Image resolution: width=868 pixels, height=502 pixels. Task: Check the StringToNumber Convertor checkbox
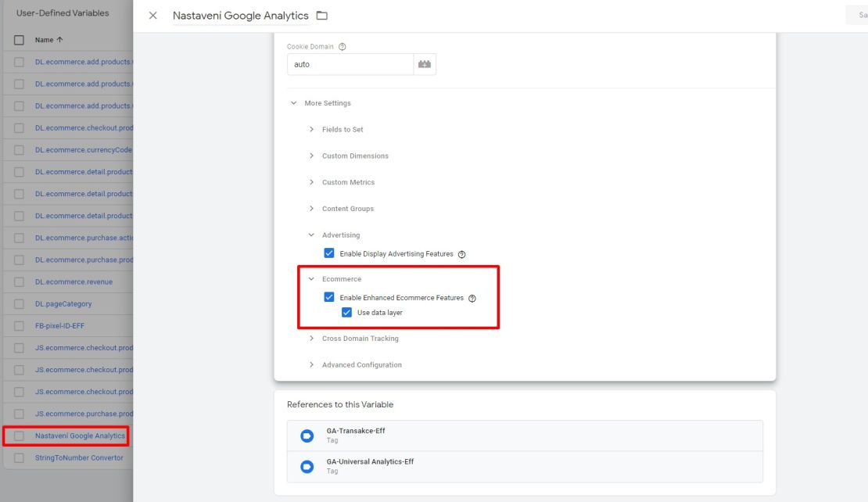point(19,458)
